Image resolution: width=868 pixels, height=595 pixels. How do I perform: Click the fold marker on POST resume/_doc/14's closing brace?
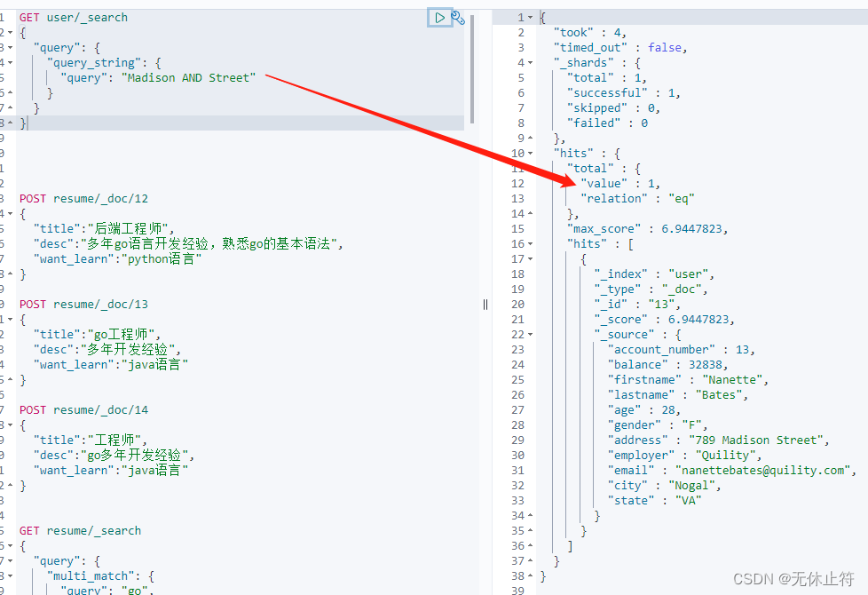pyautogui.click(x=10, y=486)
